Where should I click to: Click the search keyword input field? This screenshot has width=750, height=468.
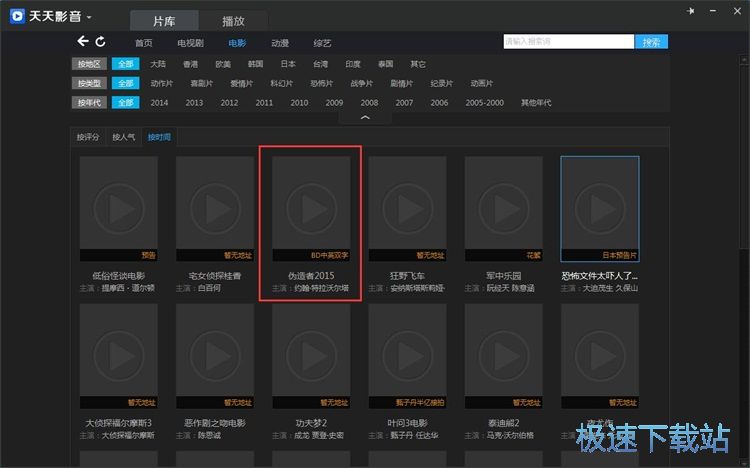pos(567,42)
